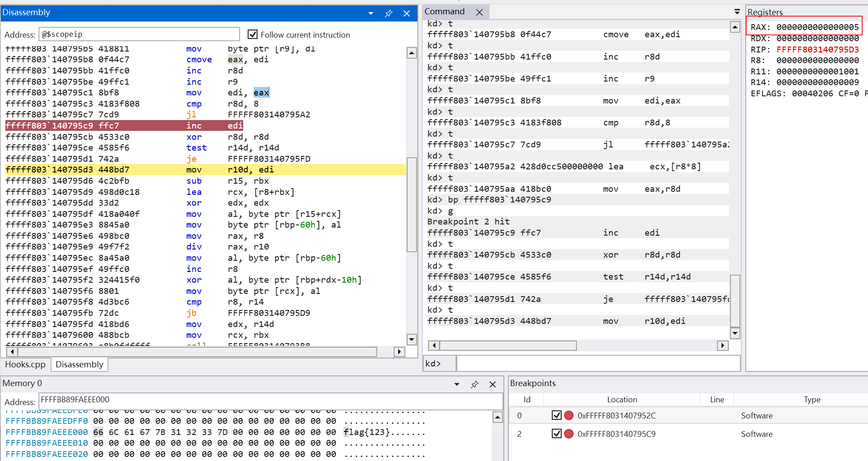Click the Breakpoint 2 hit output line
Viewport: 868px width, 461px height.
click(468, 221)
